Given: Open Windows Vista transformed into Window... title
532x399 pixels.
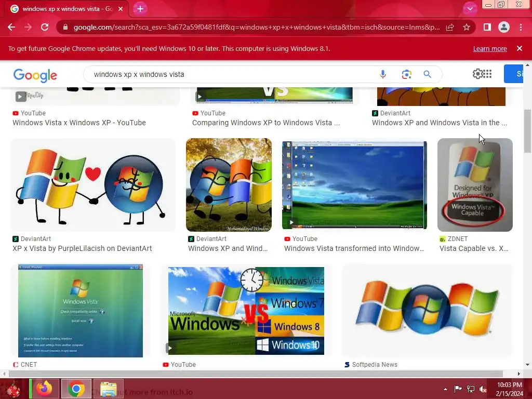Looking at the screenshot, I should [354, 248].
